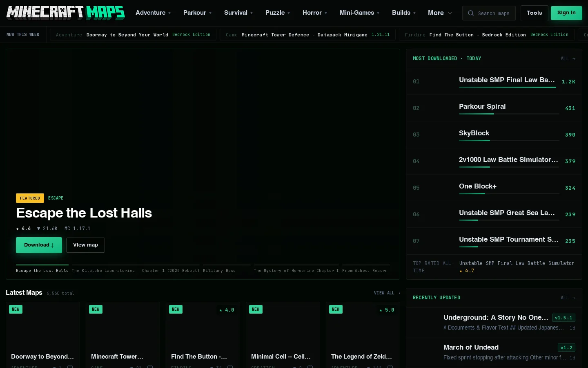Download the featured Escape the Lost Halls map
Image resolution: width=588 pixels, height=368 pixels.
pos(39,245)
